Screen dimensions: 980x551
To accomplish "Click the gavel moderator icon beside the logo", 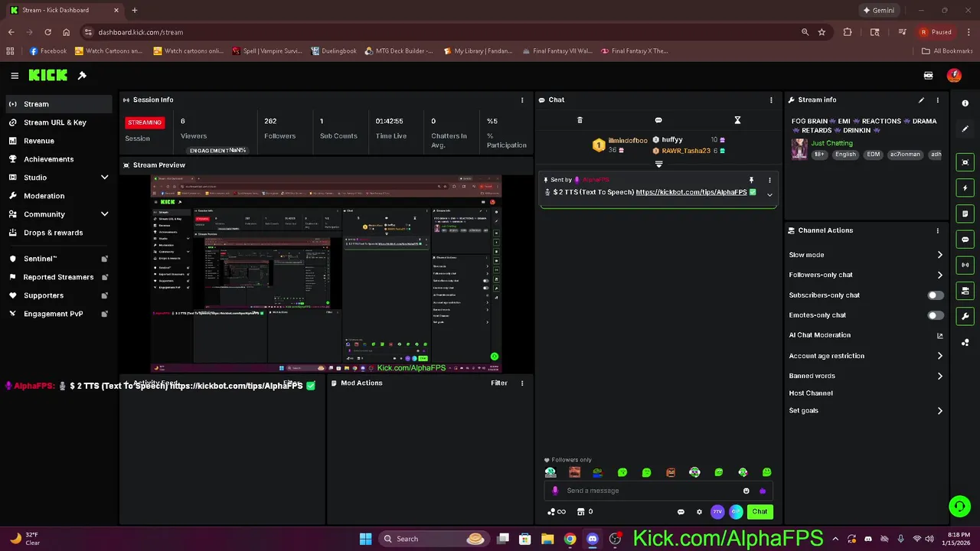I will pyautogui.click(x=82, y=75).
